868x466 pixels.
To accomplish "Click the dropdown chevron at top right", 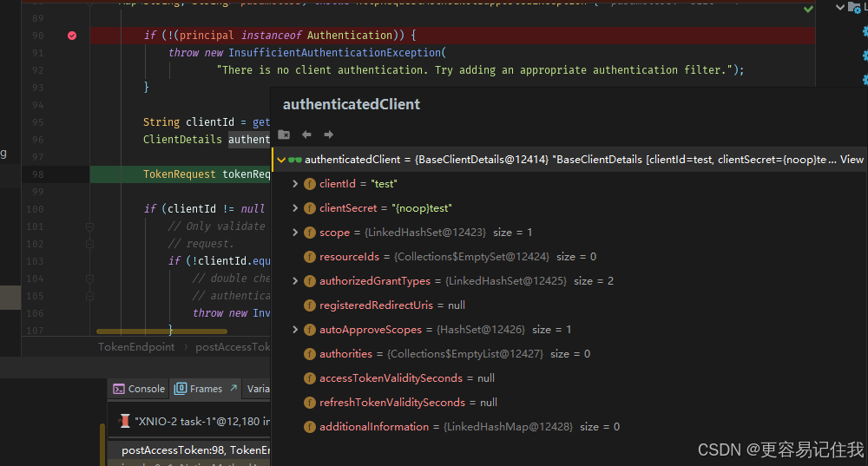I will click(x=839, y=7).
